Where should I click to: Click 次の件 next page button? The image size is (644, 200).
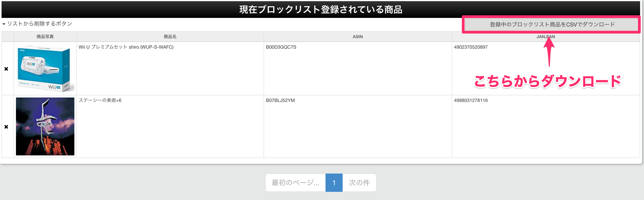359,183
